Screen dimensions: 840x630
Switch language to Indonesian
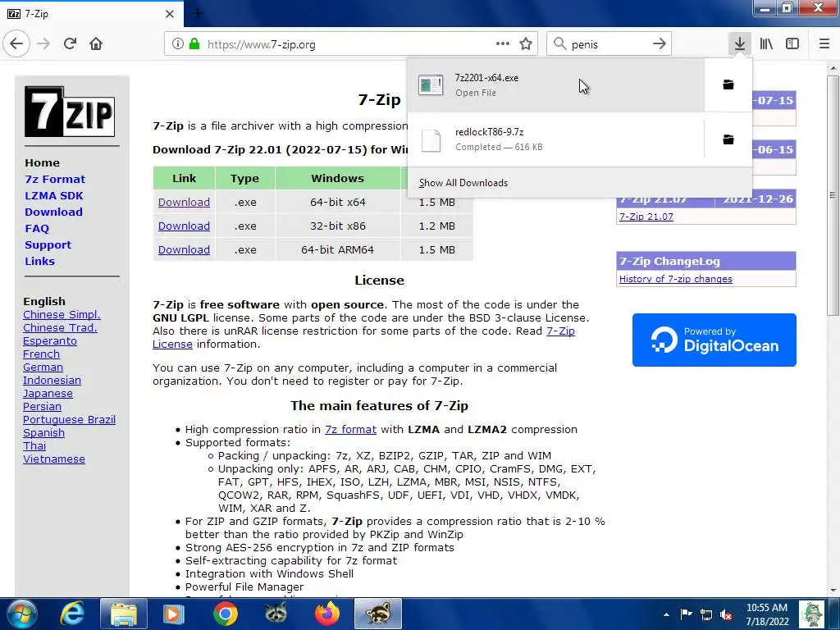click(x=52, y=381)
